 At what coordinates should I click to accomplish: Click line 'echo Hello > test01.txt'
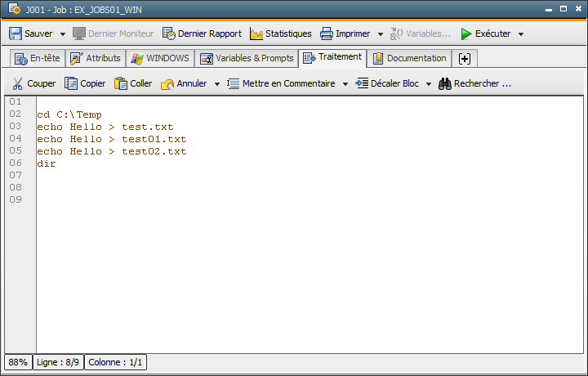point(111,139)
